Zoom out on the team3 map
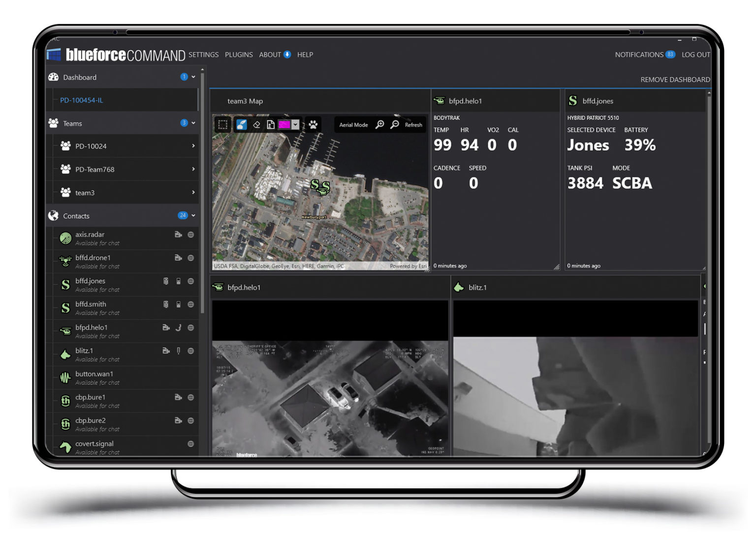This screenshot has width=756, height=544. (394, 125)
